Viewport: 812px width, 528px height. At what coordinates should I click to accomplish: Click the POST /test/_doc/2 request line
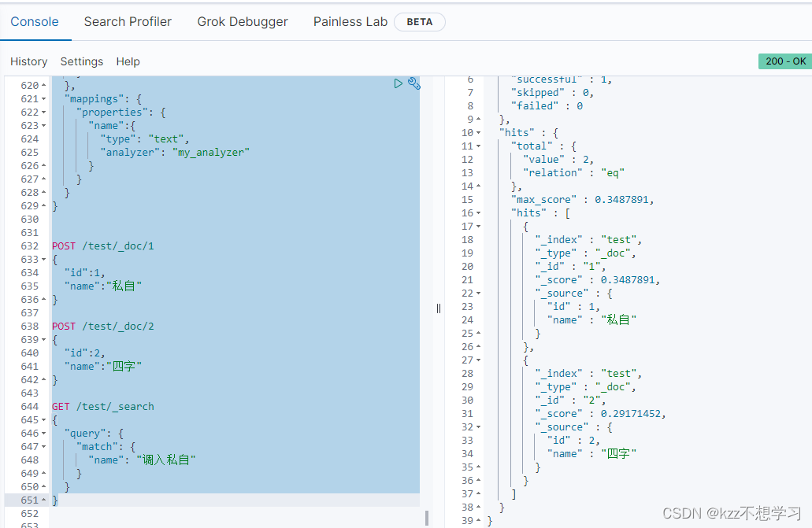click(103, 326)
